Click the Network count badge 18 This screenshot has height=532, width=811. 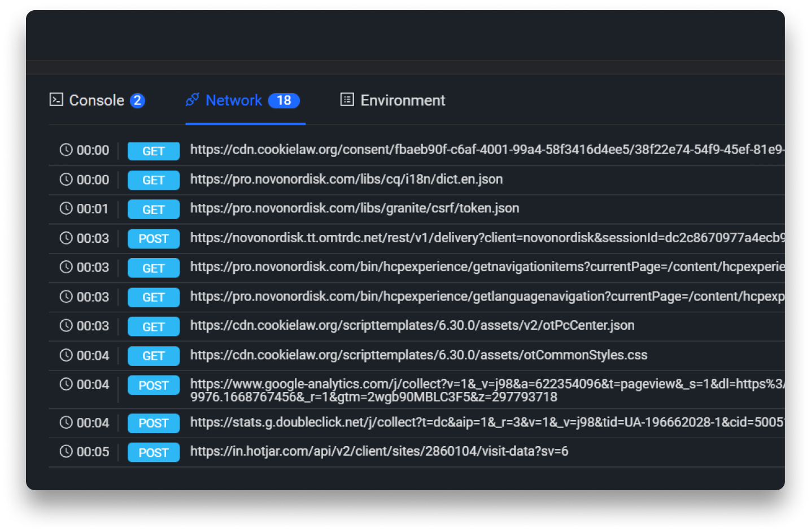[284, 101]
